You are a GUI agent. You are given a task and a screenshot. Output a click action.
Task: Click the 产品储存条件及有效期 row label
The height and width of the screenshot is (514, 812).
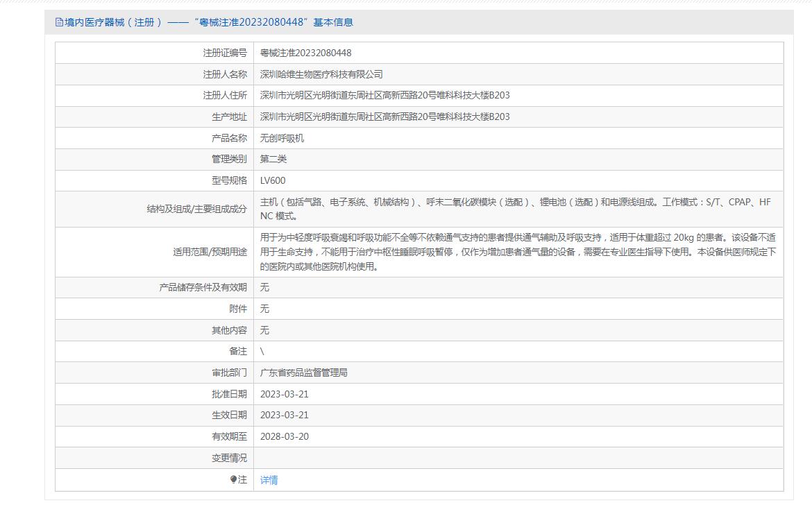click(203, 287)
